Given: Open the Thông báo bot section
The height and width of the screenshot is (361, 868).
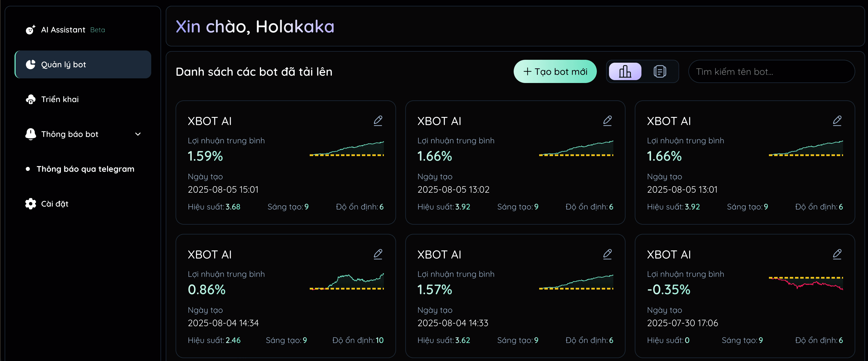Looking at the screenshot, I should pyautogui.click(x=70, y=134).
